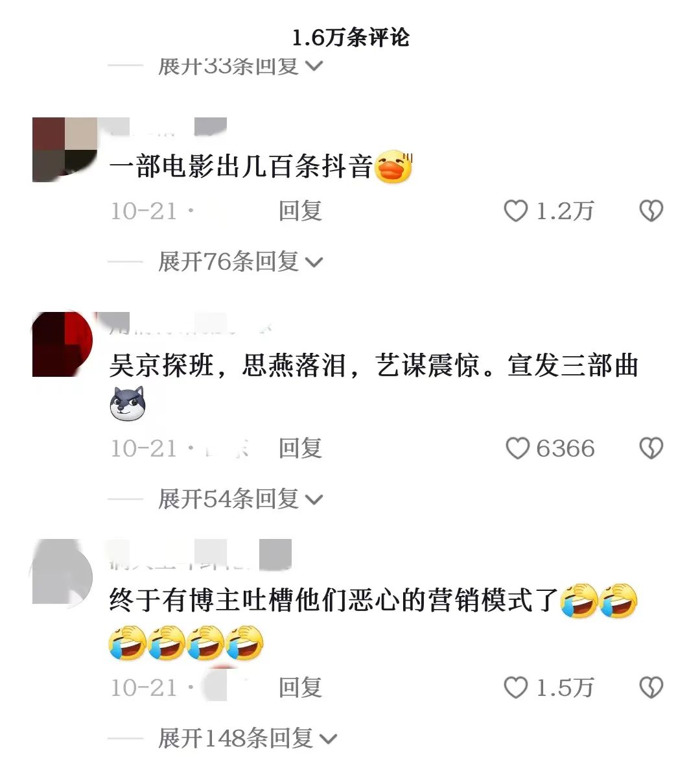Dislike the 一部电影出几百条抖音 comment

[x=651, y=211]
